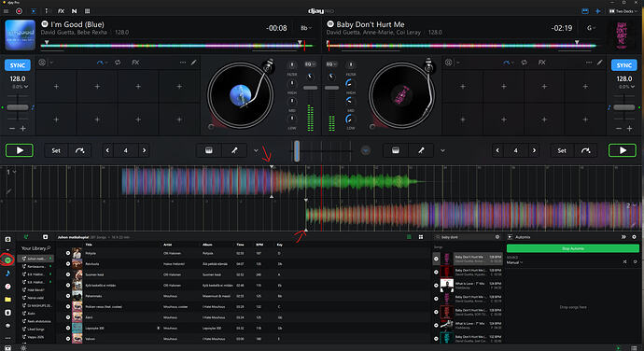Open the FX tab in the top toolbar
This screenshot has width=644, height=351.
61,11
